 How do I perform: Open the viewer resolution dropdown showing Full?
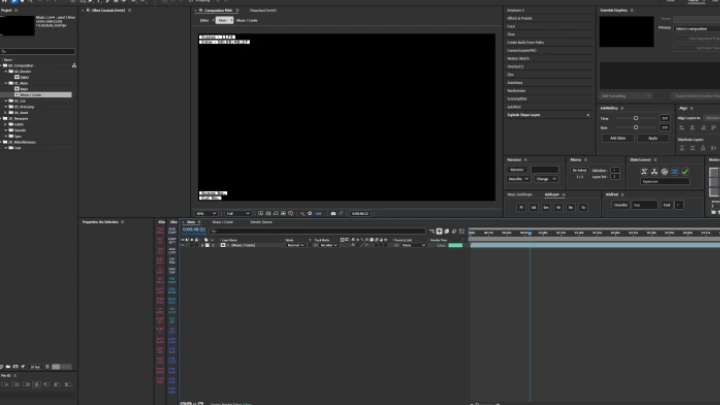(238, 214)
